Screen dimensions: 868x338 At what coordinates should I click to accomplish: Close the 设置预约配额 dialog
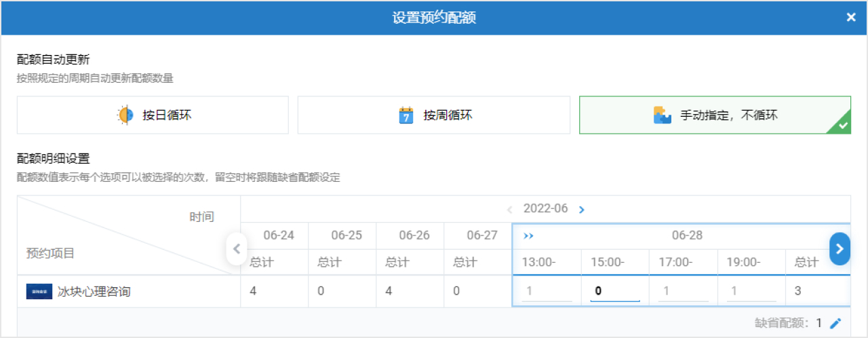point(851,18)
